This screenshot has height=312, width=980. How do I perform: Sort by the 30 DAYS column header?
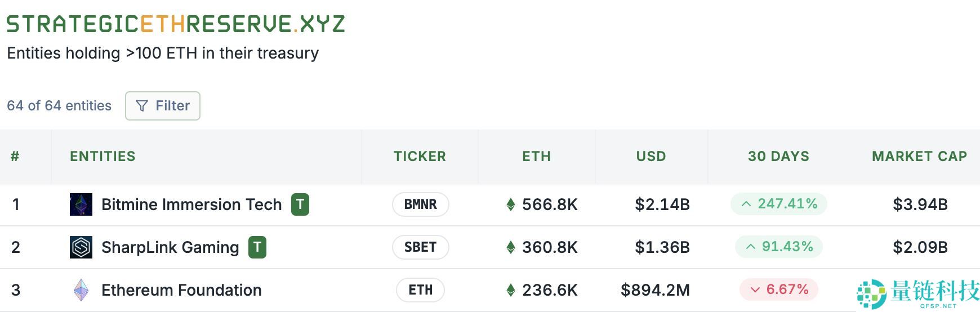click(x=778, y=157)
